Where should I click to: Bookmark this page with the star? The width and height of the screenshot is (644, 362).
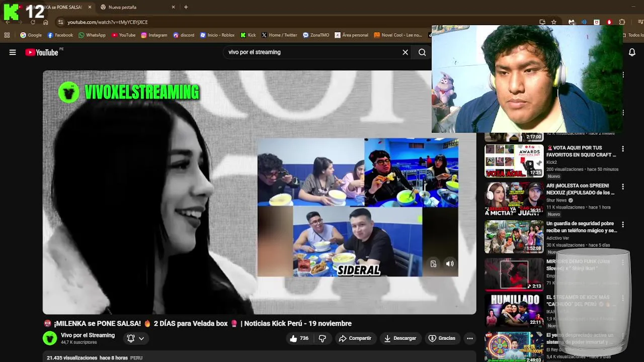(x=554, y=22)
